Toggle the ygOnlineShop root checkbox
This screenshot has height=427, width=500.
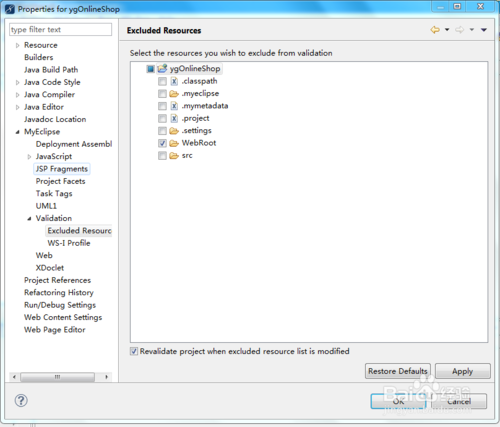150,69
